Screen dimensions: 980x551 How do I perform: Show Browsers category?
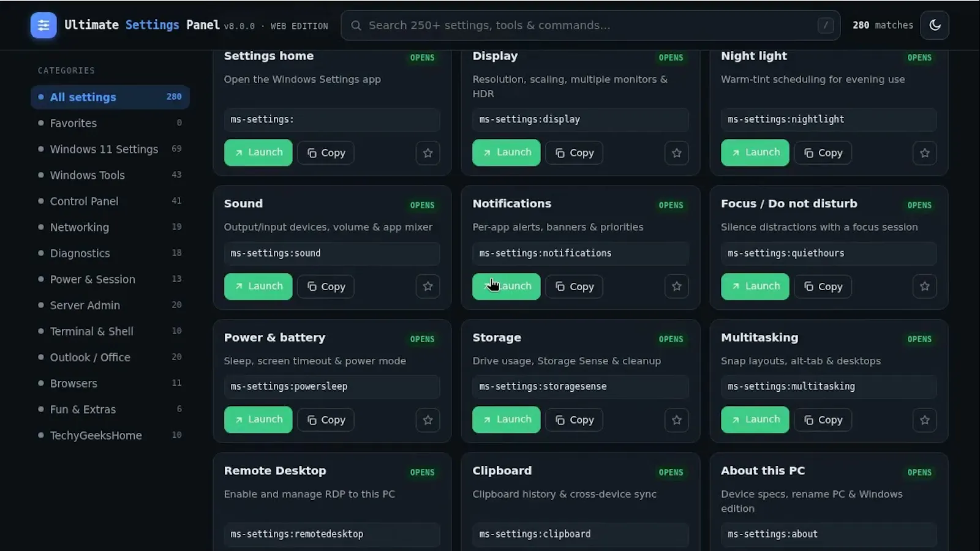point(110,383)
